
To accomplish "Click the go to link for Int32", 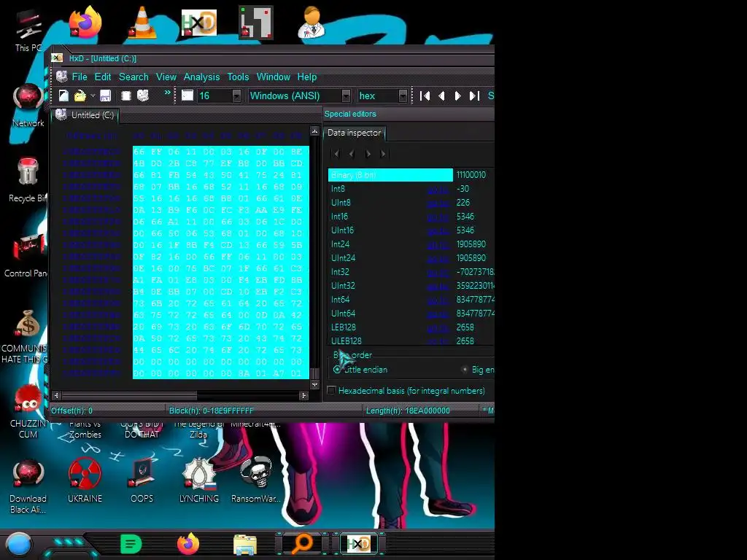I will (438, 272).
